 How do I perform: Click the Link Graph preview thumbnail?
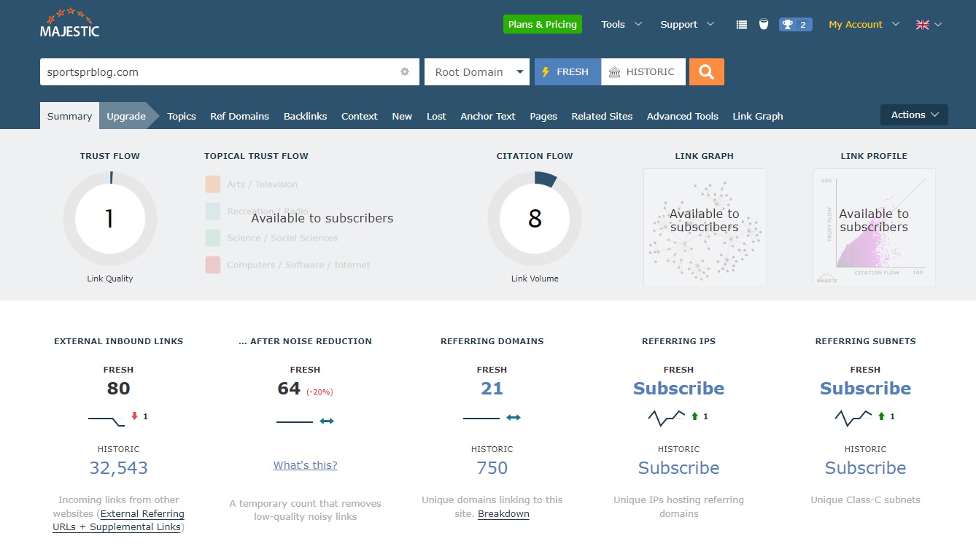click(705, 227)
